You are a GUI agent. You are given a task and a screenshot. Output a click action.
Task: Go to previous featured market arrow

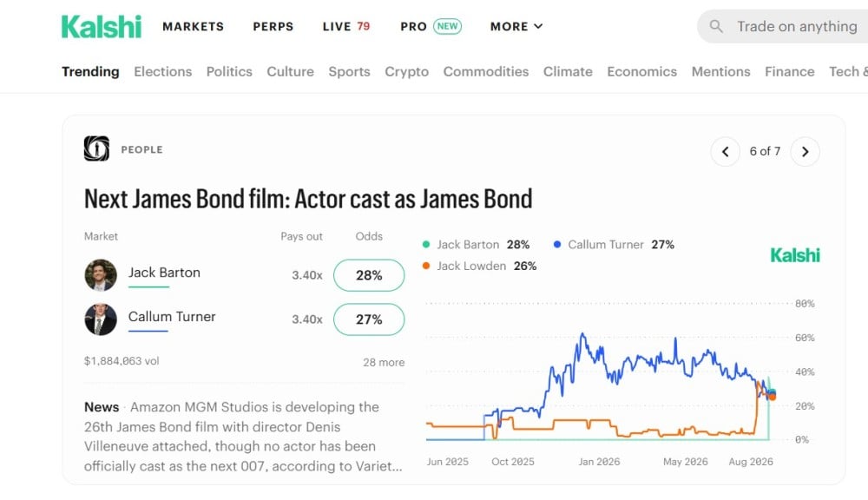[725, 152]
